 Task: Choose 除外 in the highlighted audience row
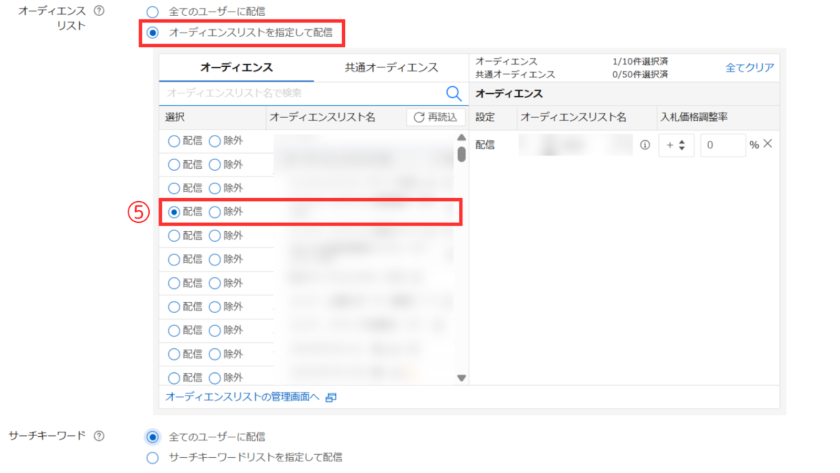[215, 212]
